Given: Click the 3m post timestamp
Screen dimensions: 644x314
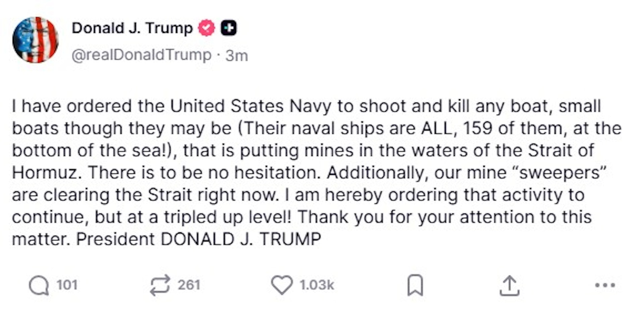Looking at the screenshot, I should click(236, 56).
